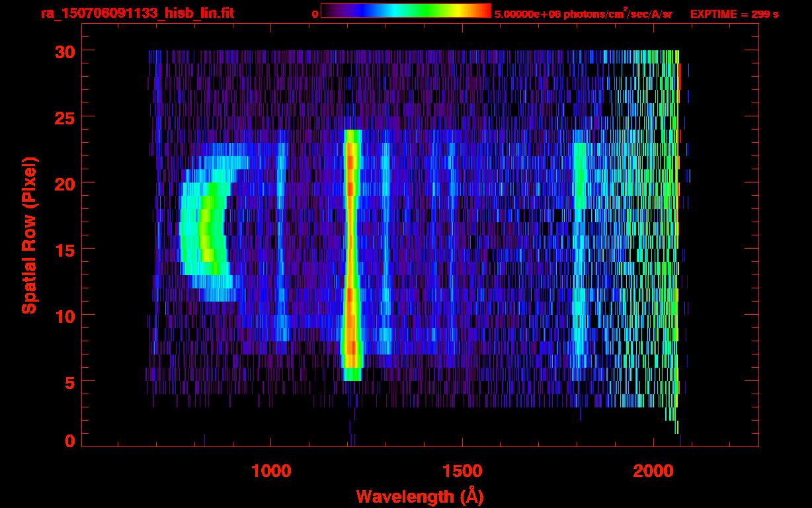Click the color bar minimum label 0

click(x=315, y=14)
